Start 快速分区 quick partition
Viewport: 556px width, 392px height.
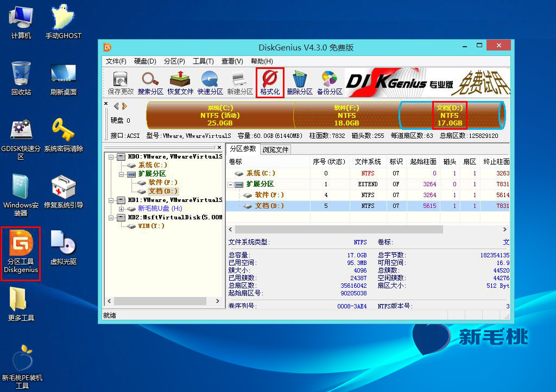210,83
